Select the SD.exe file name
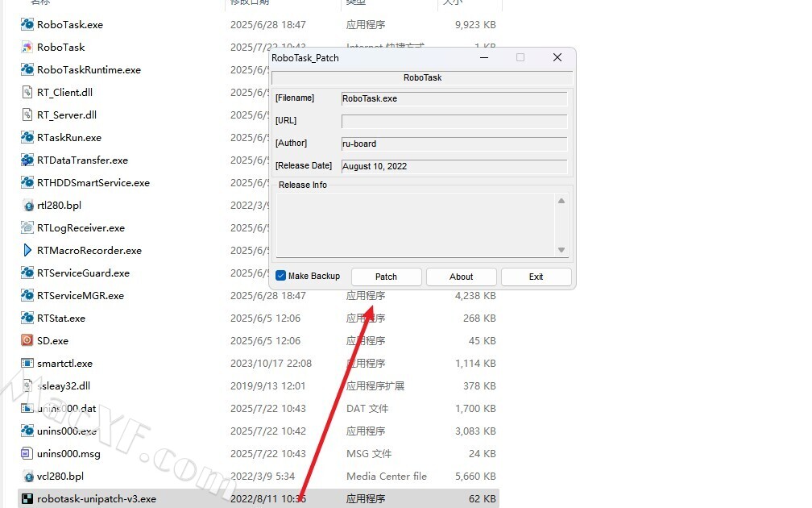This screenshot has width=812, height=508. coord(53,340)
